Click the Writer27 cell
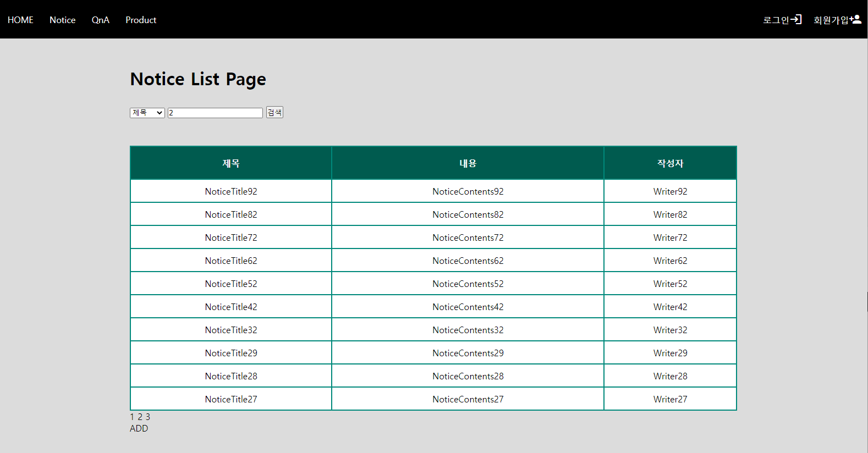The height and width of the screenshot is (453, 868). tap(671, 399)
